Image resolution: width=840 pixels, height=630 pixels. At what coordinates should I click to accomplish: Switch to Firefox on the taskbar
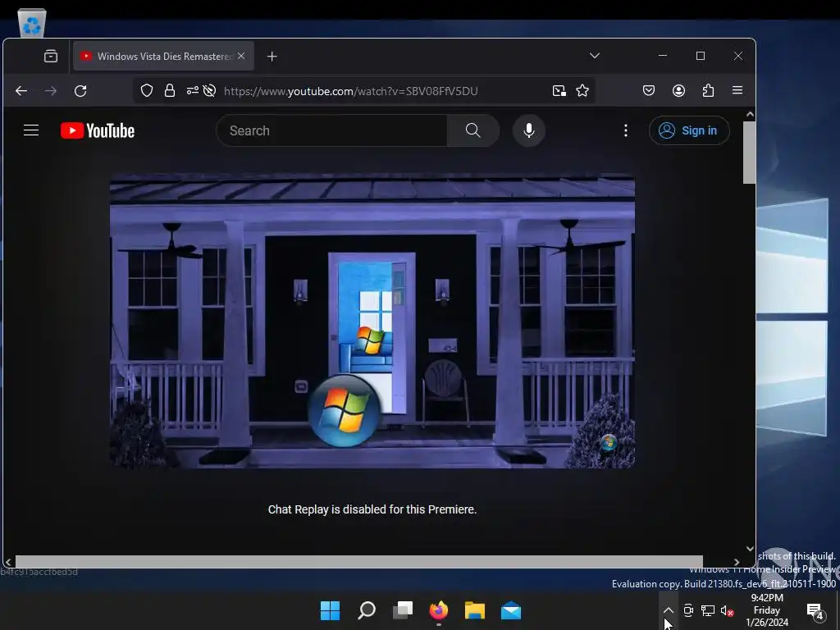(439, 610)
